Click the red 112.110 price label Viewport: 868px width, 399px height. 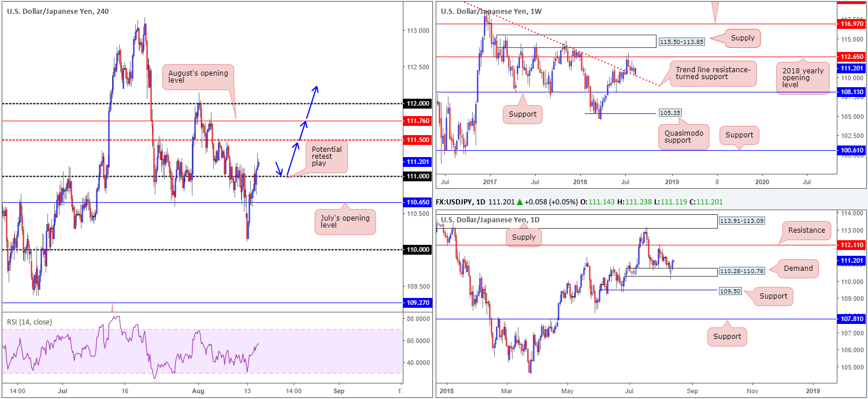click(852, 245)
